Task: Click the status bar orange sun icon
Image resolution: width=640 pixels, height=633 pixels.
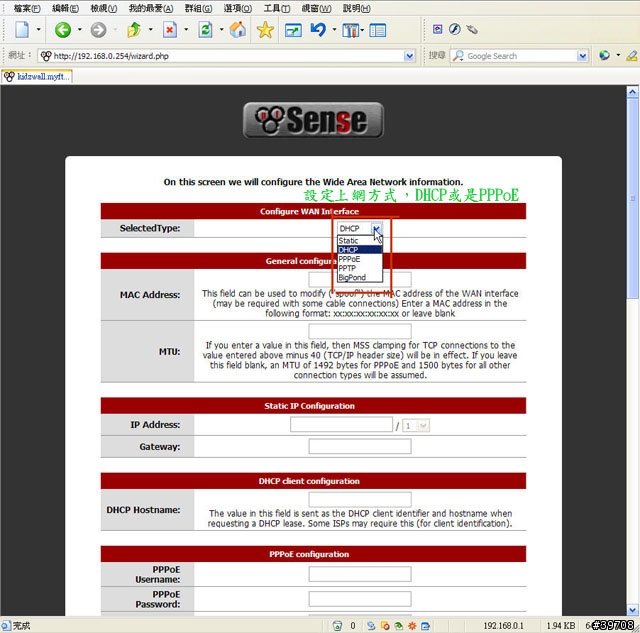Action: point(412,626)
